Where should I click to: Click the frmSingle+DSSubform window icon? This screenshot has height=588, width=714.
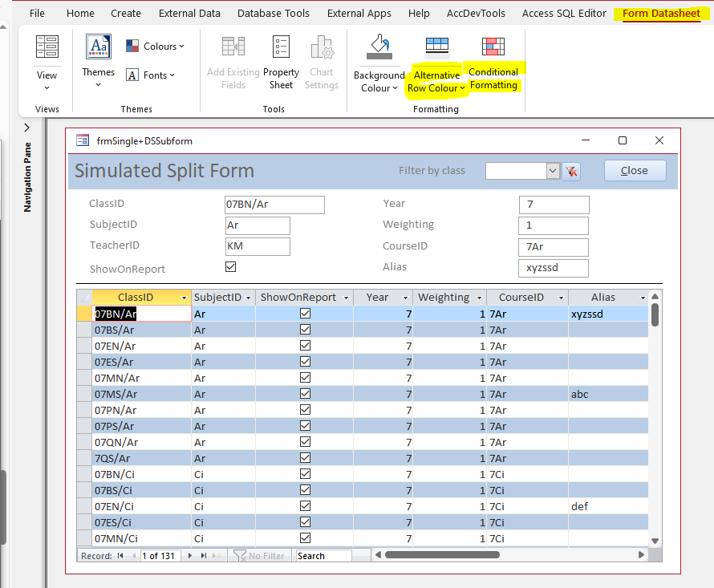[x=83, y=140]
